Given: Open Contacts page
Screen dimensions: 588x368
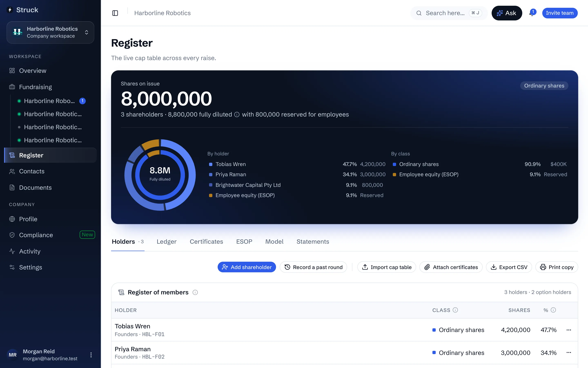Looking at the screenshot, I should coord(50,171).
